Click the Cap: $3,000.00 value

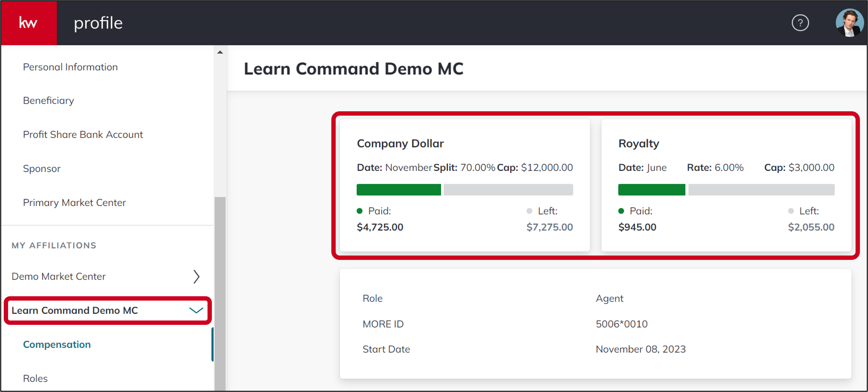click(x=799, y=167)
